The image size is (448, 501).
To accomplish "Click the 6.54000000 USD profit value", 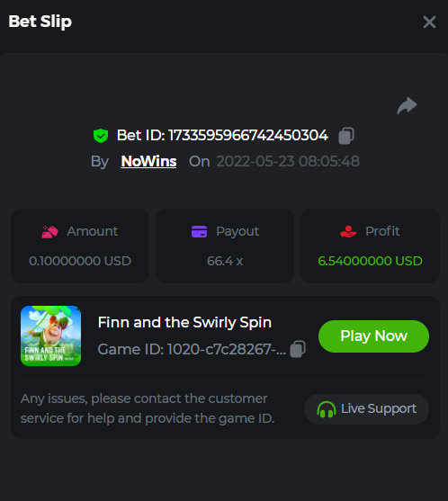I will (370, 261).
